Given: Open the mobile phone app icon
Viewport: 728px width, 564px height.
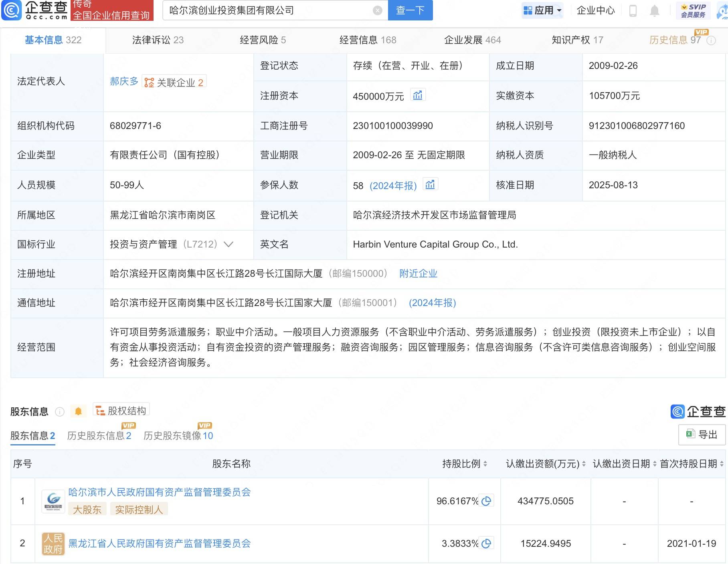Looking at the screenshot, I should point(633,11).
